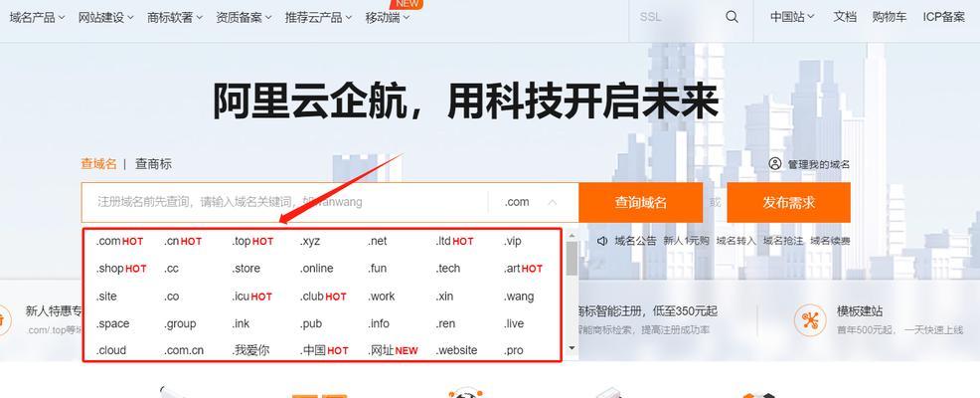Choose the .shop suffix
The width and height of the screenshot is (980, 398).
click(121, 269)
